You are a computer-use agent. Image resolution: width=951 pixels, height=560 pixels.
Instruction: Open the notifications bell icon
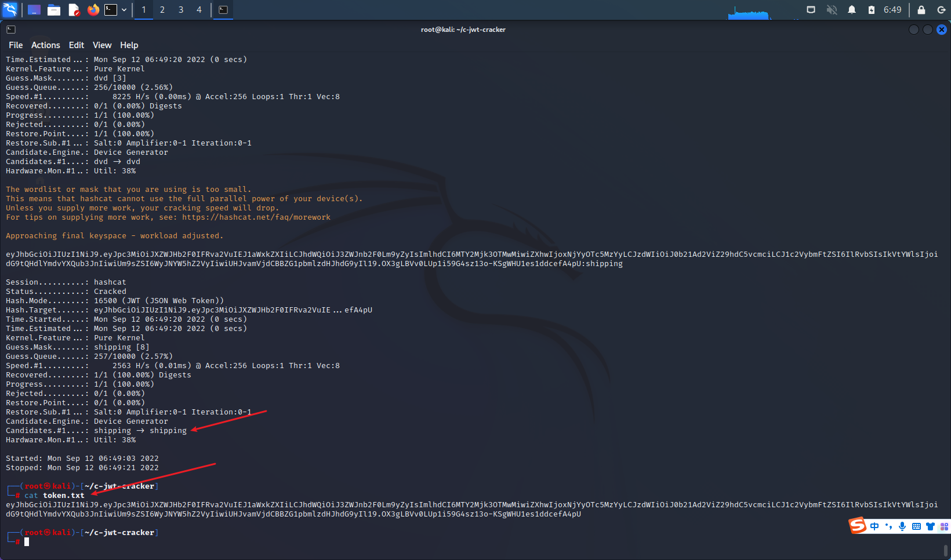[x=851, y=10]
